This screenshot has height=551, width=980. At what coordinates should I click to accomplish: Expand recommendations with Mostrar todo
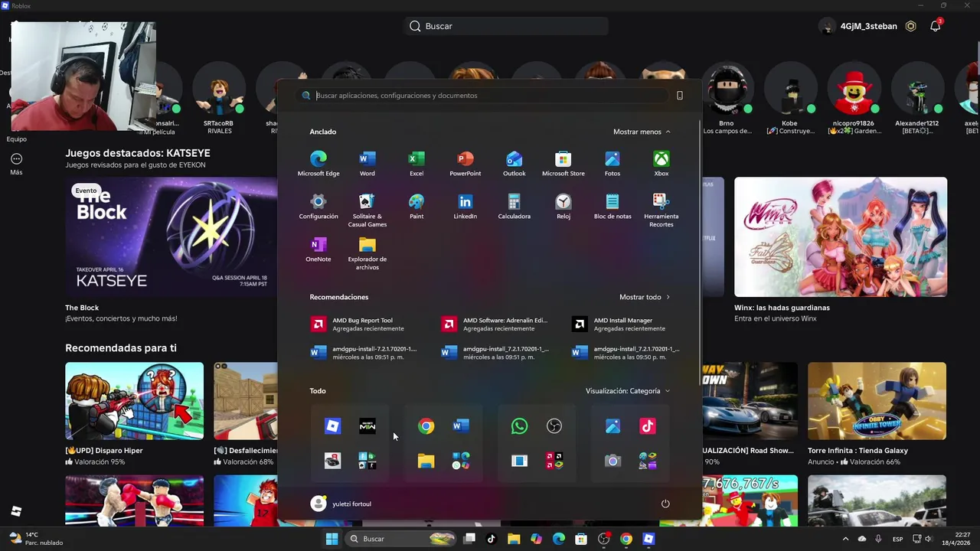pos(645,297)
